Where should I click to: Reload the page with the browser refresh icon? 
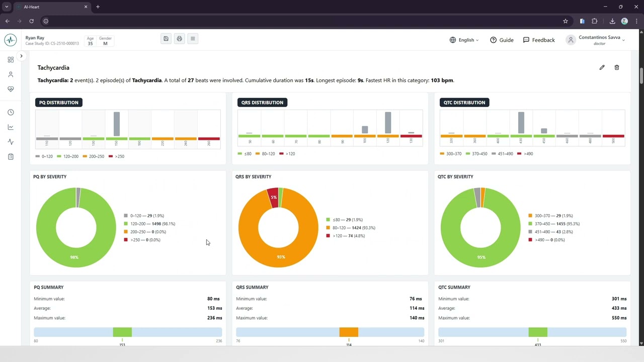pyautogui.click(x=31, y=21)
